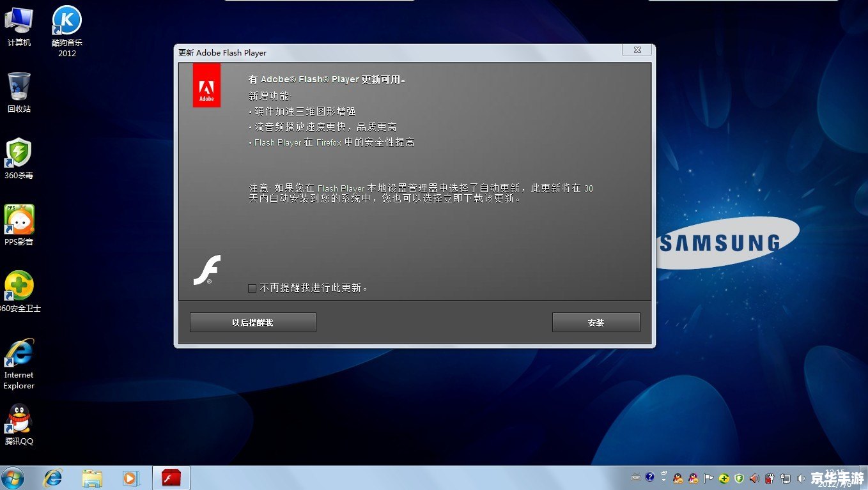The image size is (868, 490).
Task: Select the PPS影音 desktop shortcut
Action: pyautogui.click(x=19, y=226)
